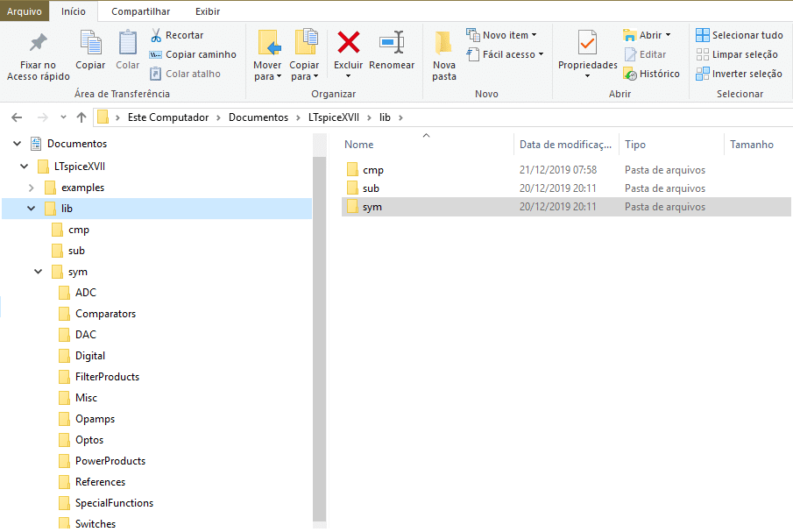
Task: Click the Copiar caminho button
Action: pyautogui.click(x=193, y=54)
